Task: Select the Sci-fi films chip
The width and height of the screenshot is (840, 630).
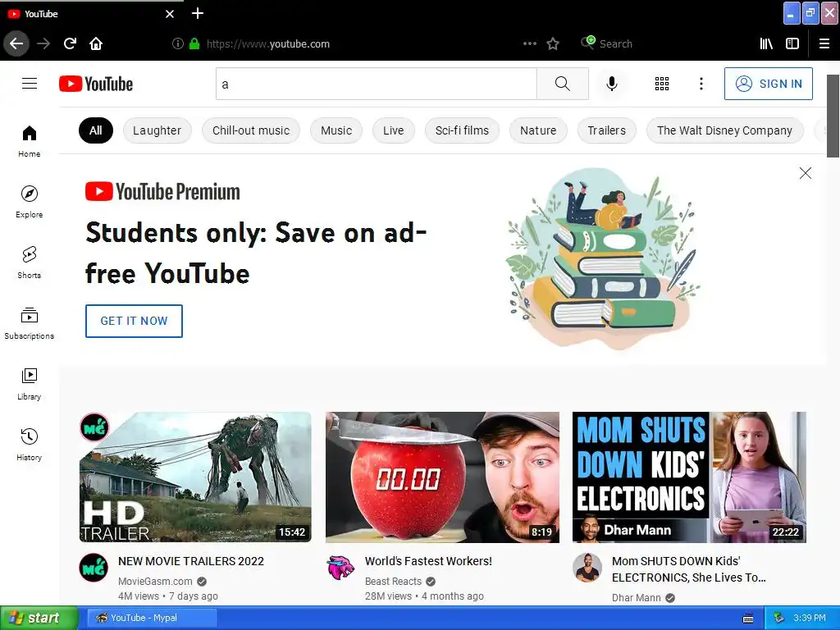Action: 462,130
